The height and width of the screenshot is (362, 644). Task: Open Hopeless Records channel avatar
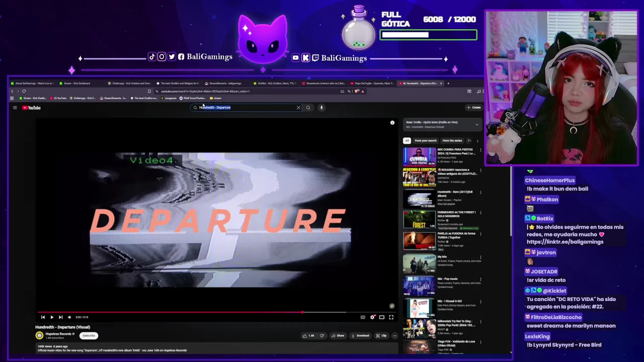[39, 335]
